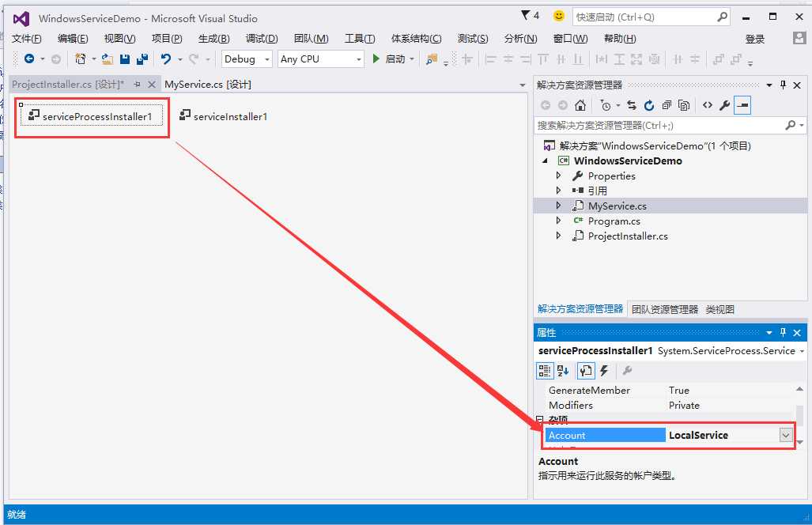Sort properties alphabetically with A-Z icon
The image size is (812, 525).
pyautogui.click(x=563, y=371)
